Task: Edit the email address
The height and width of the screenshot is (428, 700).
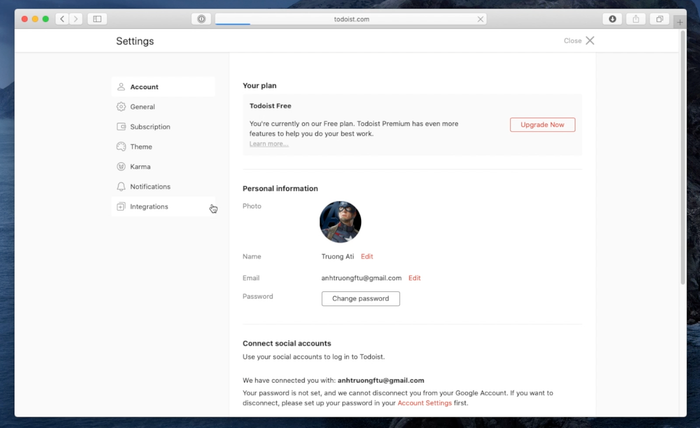Action: click(414, 278)
